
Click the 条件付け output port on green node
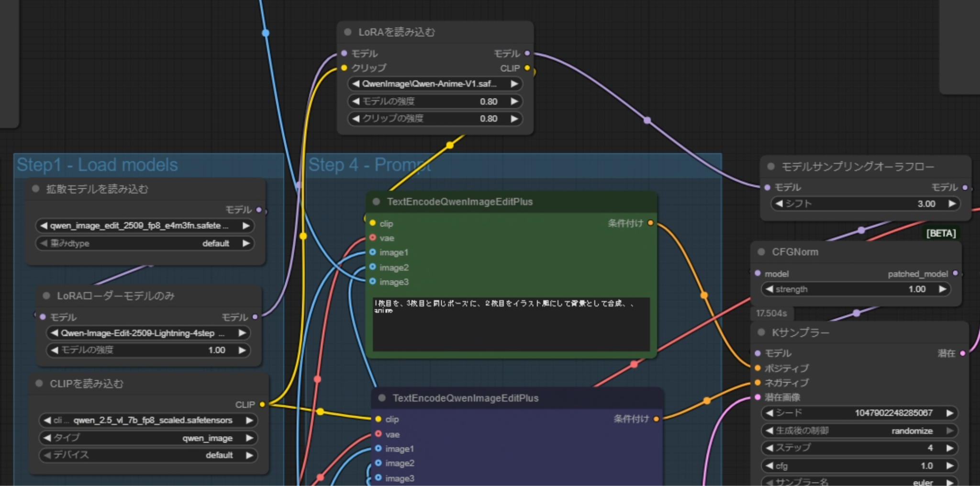650,223
